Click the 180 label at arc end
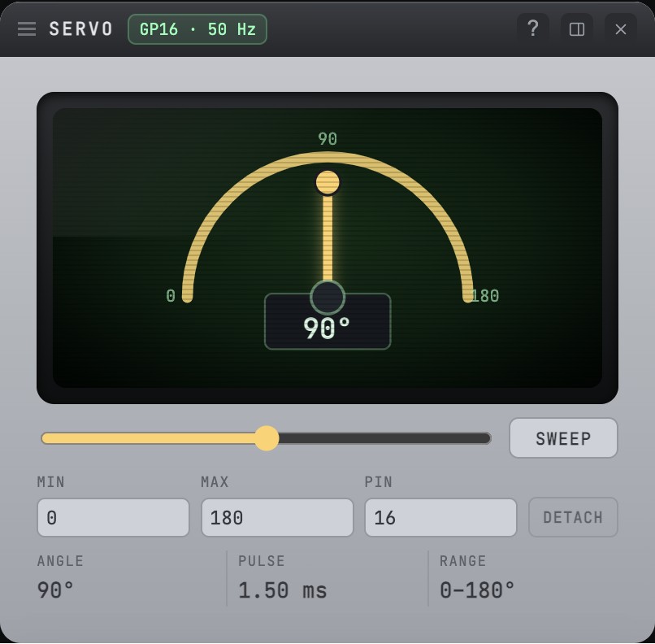This screenshot has height=644, width=655. pos(485,295)
